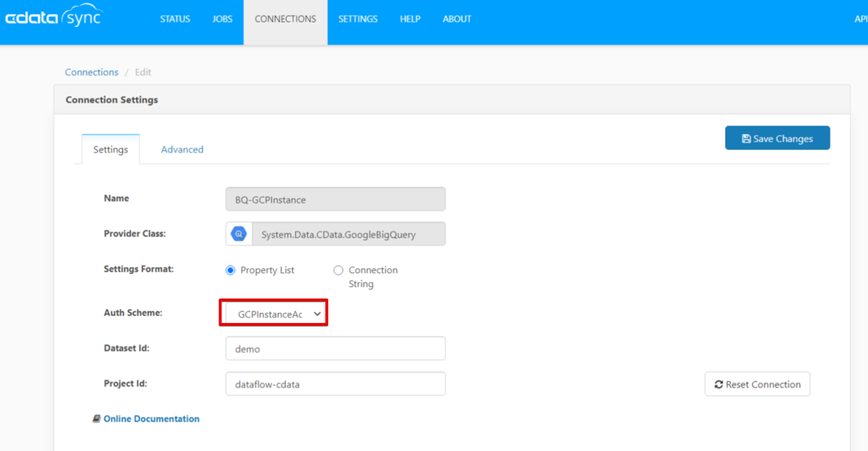Image resolution: width=868 pixels, height=451 pixels.
Task: Click in the Dataset Id field
Action: tap(336, 348)
